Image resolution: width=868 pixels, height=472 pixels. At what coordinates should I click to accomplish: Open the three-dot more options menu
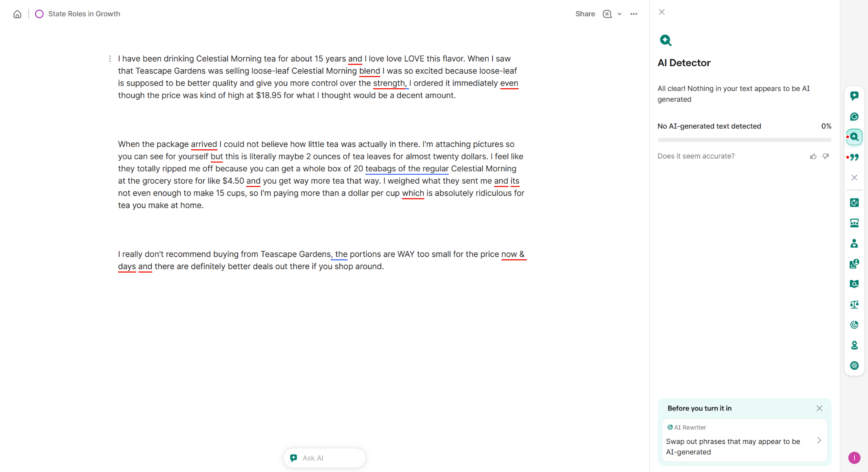point(634,14)
